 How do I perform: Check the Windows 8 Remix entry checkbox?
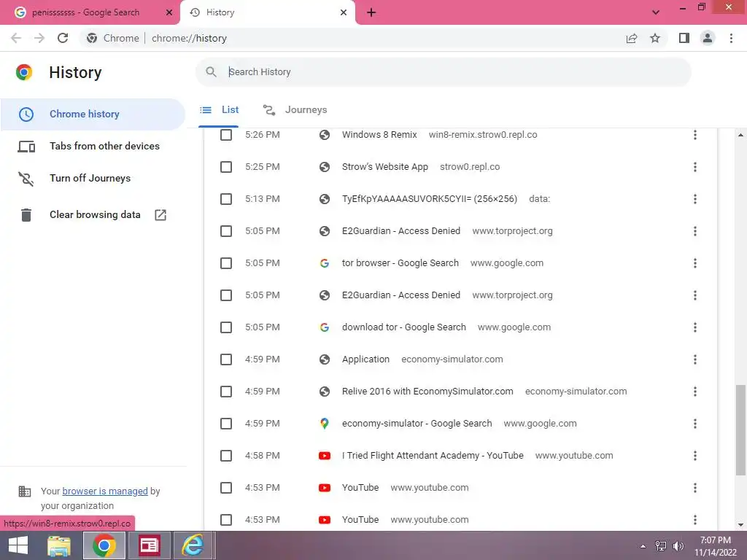226,135
